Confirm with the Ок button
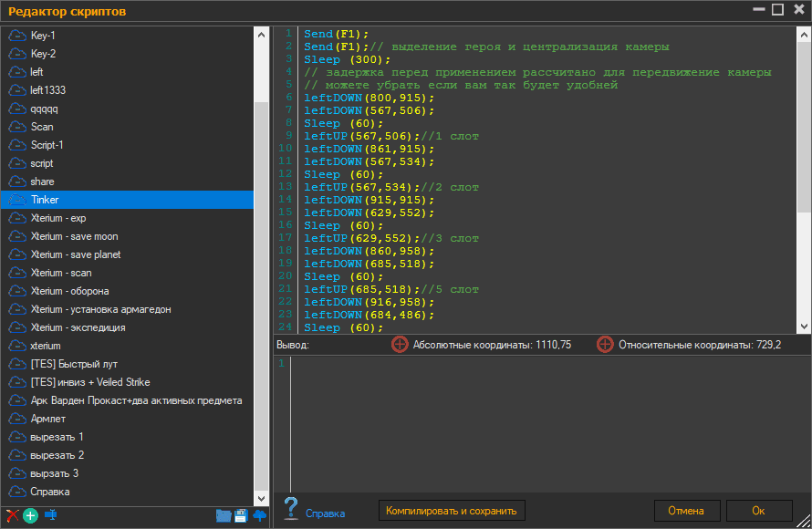The width and height of the screenshot is (812, 529). (x=759, y=511)
